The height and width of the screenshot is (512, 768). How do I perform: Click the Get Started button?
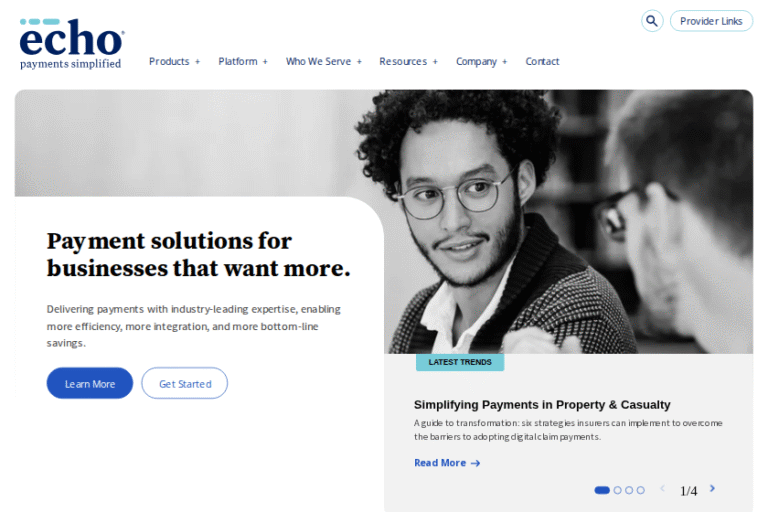[x=185, y=383]
